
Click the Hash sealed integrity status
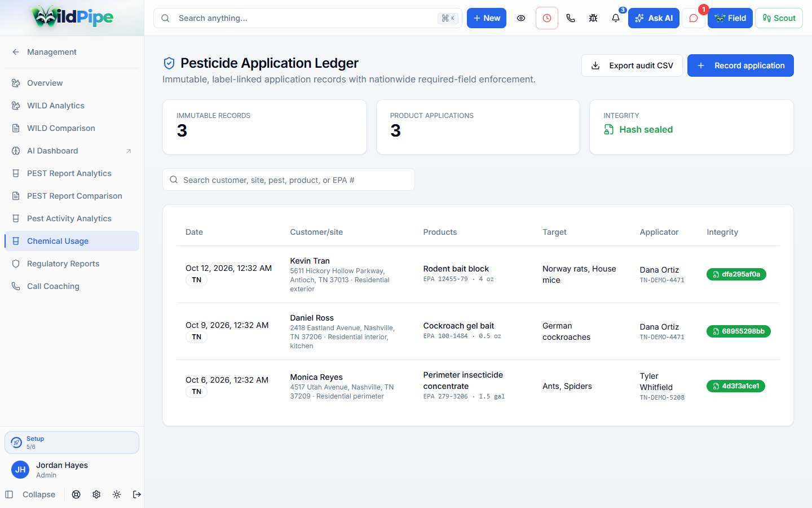(x=638, y=129)
